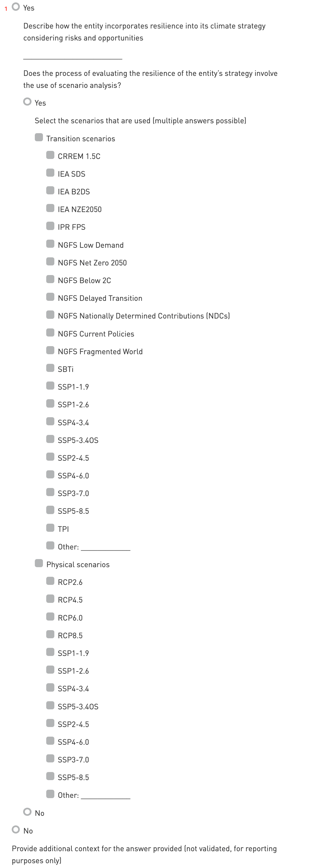This screenshot has width=311, height=868.
Task: Check the TPI checkbox
Action: pyautogui.click(x=50, y=528)
